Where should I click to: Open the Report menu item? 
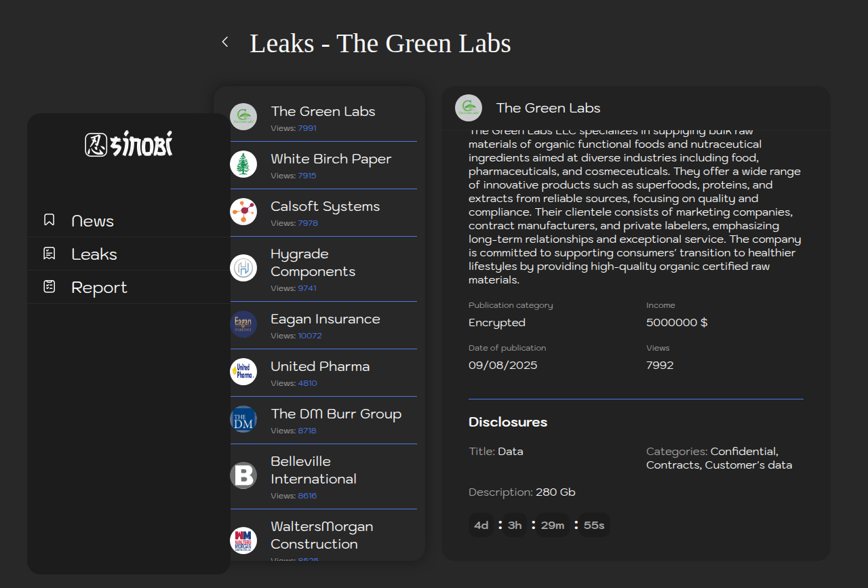click(99, 288)
